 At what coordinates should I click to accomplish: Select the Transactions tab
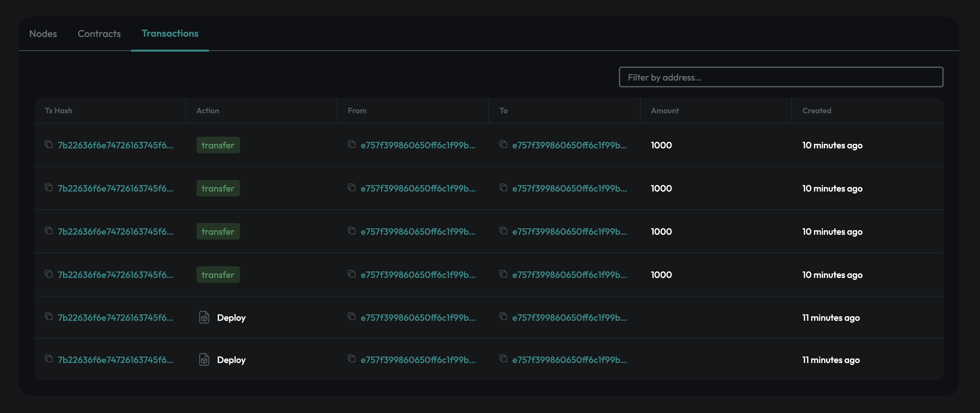(170, 33)
